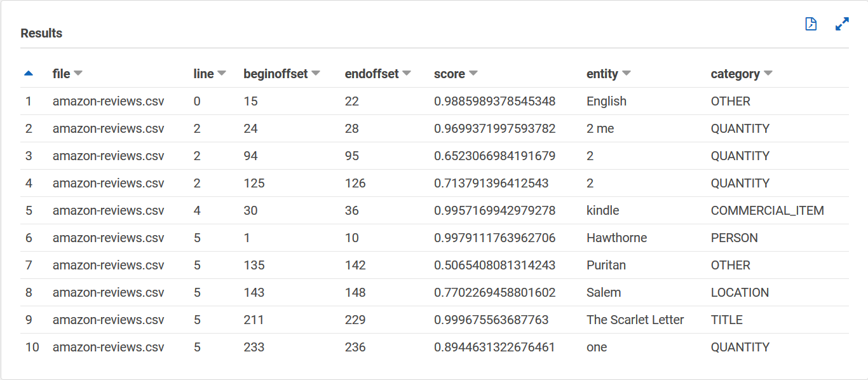Open the score column dropdown arrow

(x=473, y=74)
